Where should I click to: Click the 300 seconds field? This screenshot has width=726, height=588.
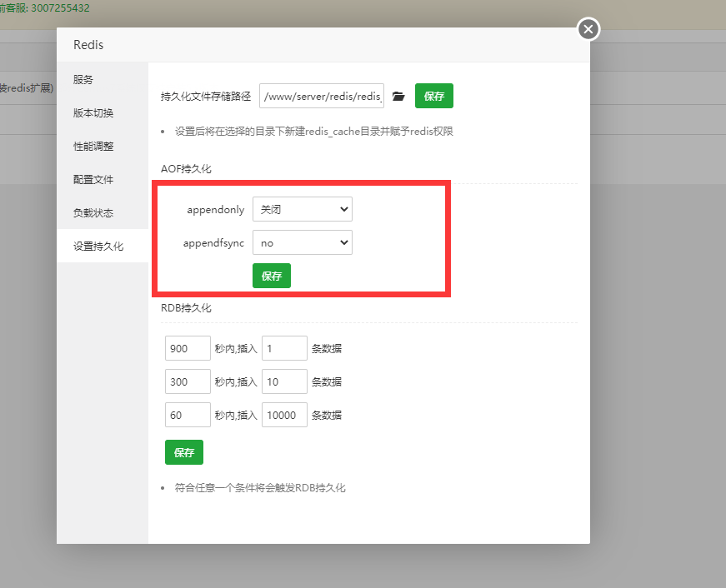[x=188, y=381]
